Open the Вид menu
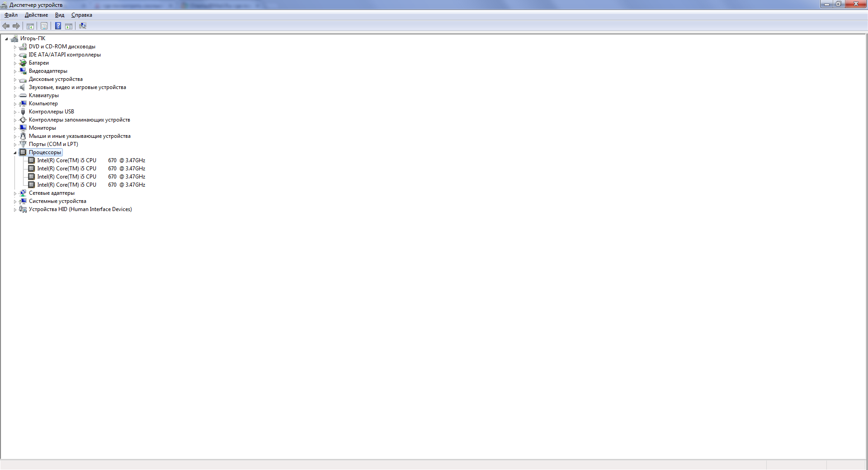Image resolution: width=868 pixels, height=470 pixels. click(60, 15)
